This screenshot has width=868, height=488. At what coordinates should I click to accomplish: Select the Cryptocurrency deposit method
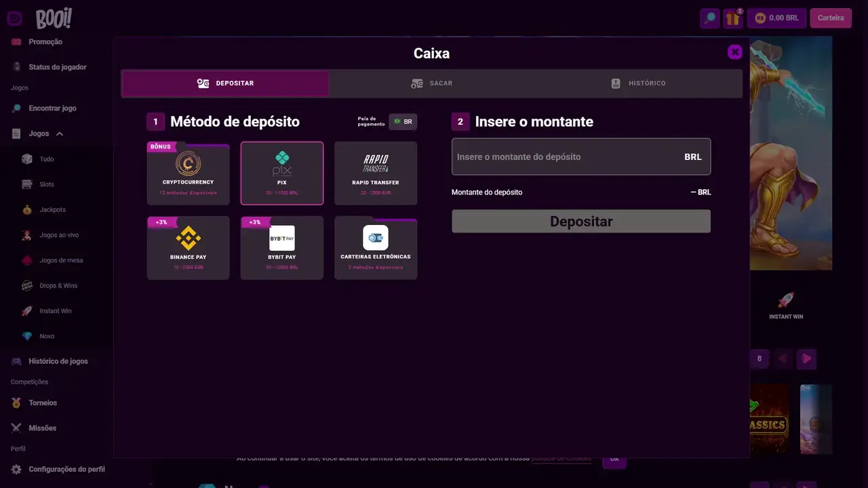click(x=188, y=174)
